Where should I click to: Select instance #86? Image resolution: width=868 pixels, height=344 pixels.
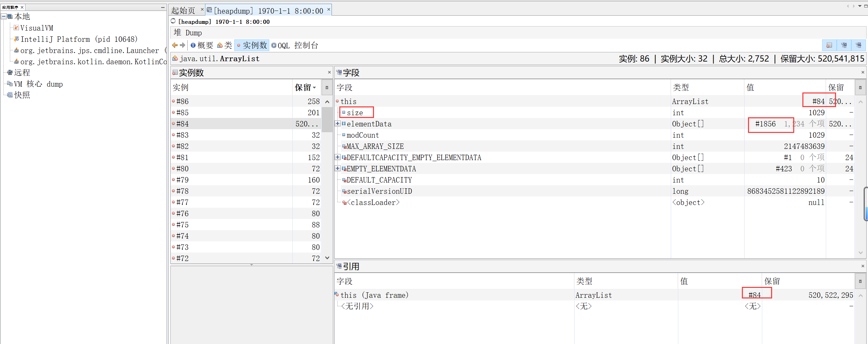point(246,101)
